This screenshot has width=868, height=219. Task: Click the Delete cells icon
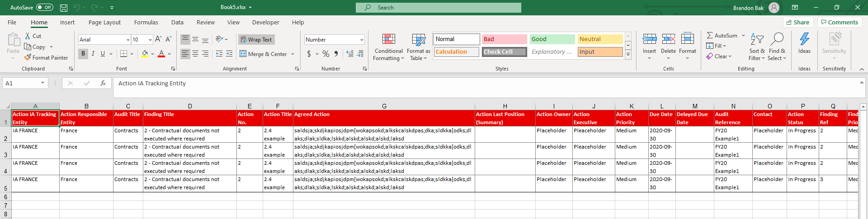(x=668, y=39)
